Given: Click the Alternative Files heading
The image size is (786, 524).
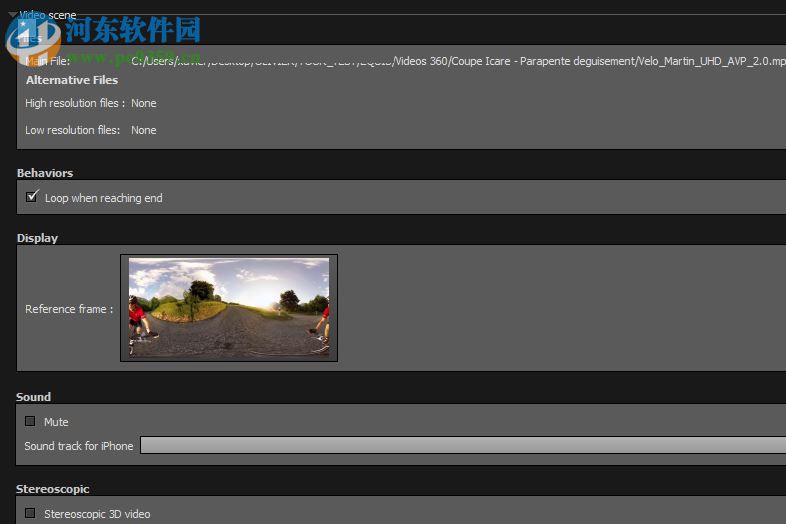Looking at the screenshot, I should [72, 80].
